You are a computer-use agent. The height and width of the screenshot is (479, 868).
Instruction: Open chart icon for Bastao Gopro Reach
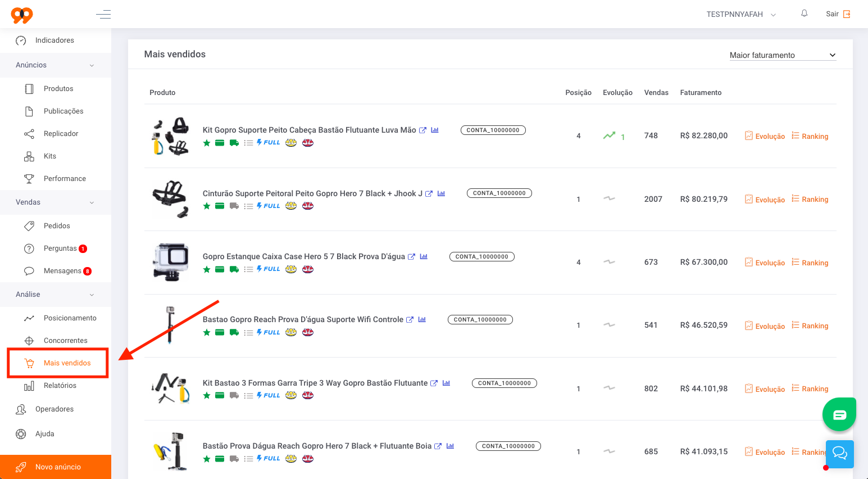click(x=422, y=319)
